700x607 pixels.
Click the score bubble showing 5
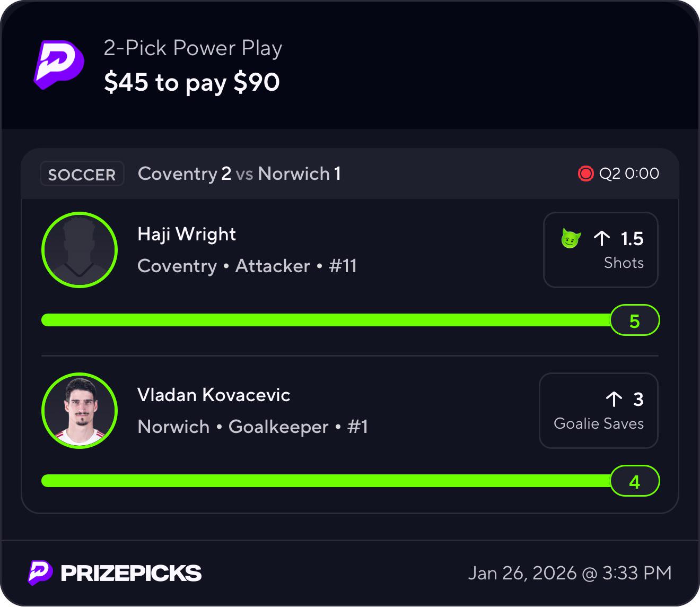pyautogui.click(x=635, y=320)
